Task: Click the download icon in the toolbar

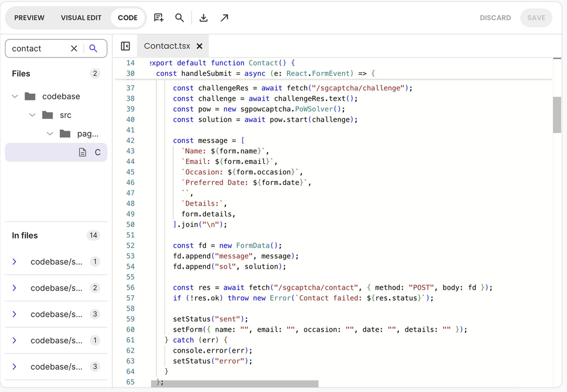Action: [x=204, y=18]
